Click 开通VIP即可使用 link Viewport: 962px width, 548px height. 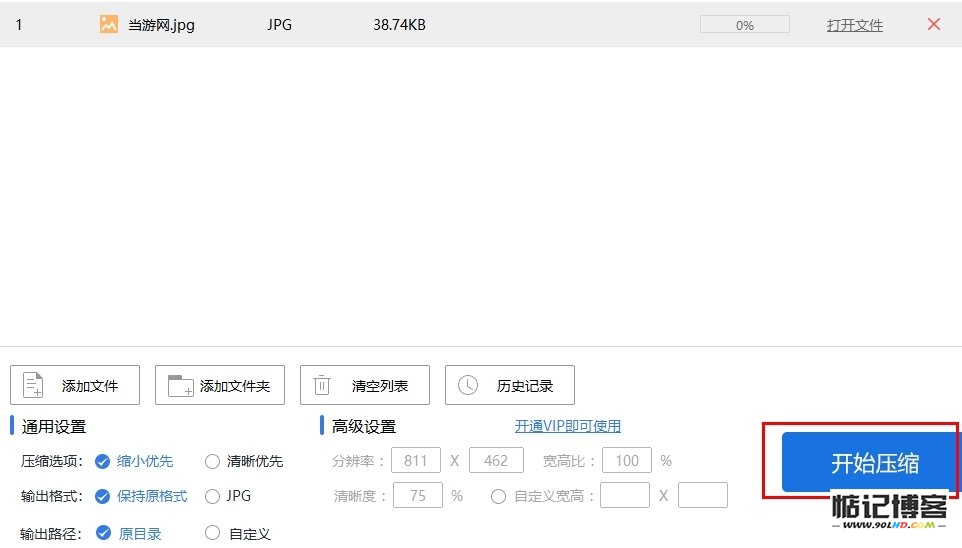[x=568, y=426]
